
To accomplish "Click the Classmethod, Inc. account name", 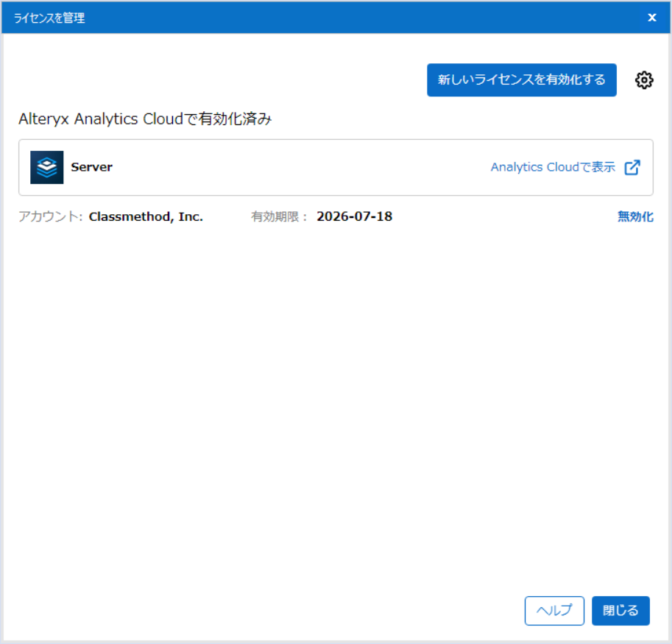I will click(146, 216).
